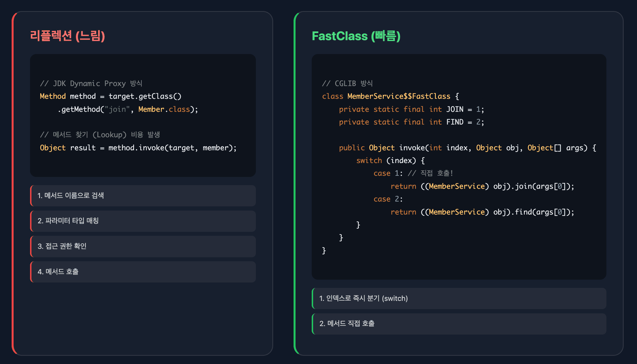
Task: Click the 메서드 찾기 (Lookup) 비용 발생 comment
Action: 100,135
